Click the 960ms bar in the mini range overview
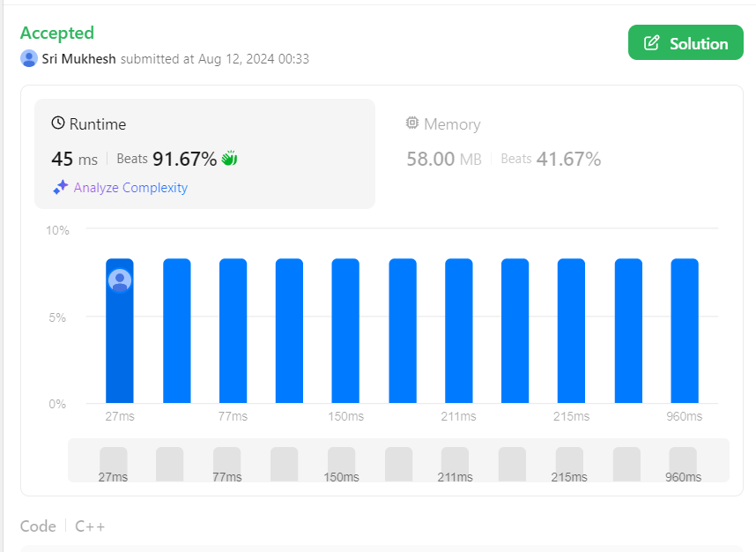 click(x=683, y=463)
